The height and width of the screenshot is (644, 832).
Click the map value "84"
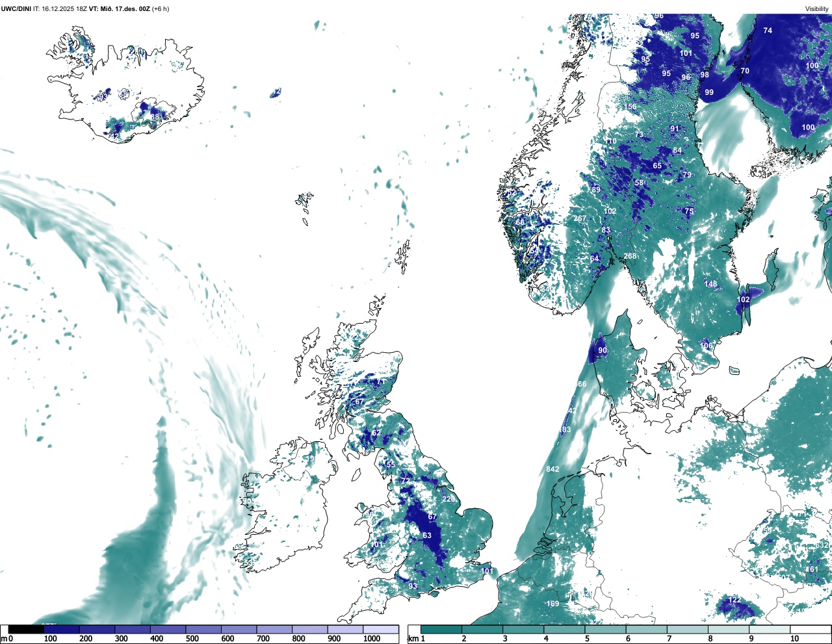pos(677,150)
